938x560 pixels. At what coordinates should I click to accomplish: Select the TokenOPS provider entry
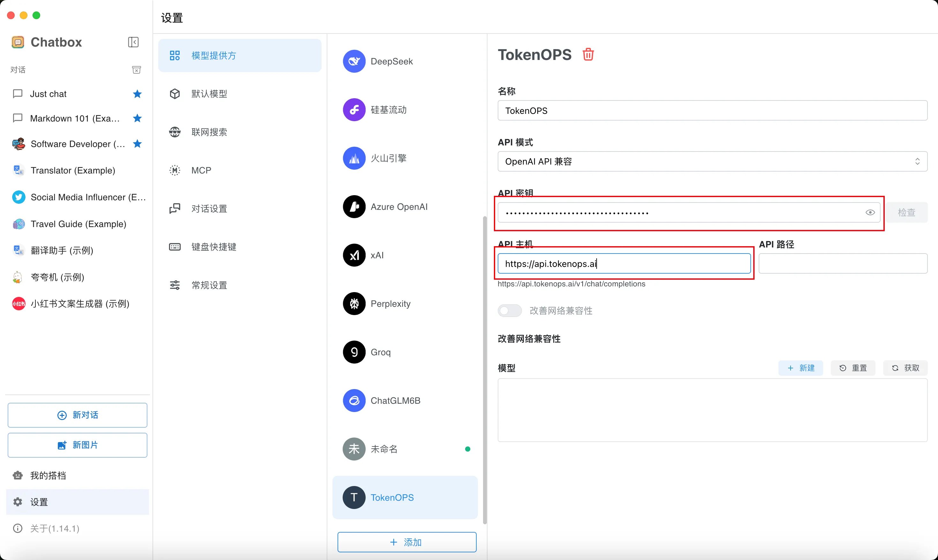(x=405, y=497)
